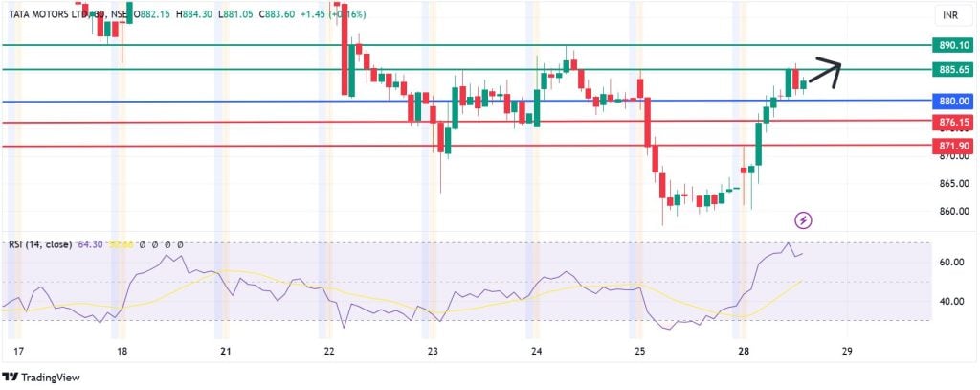Screen dimensions: 980x390
Task: Click the TATA MOTORS LTD symbol title
Action: 47,13
